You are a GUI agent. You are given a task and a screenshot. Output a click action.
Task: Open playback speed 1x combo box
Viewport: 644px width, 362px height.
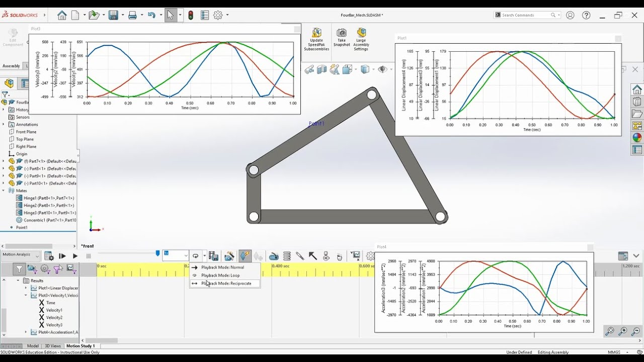coord(175,255)
